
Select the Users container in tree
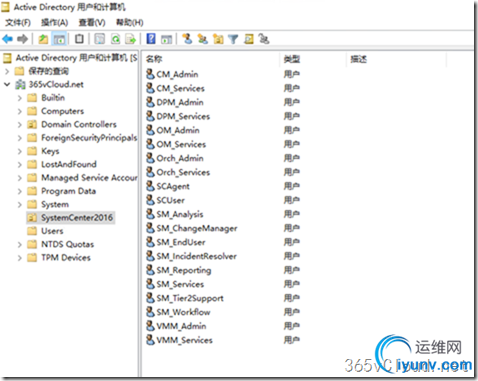(52, 231)
